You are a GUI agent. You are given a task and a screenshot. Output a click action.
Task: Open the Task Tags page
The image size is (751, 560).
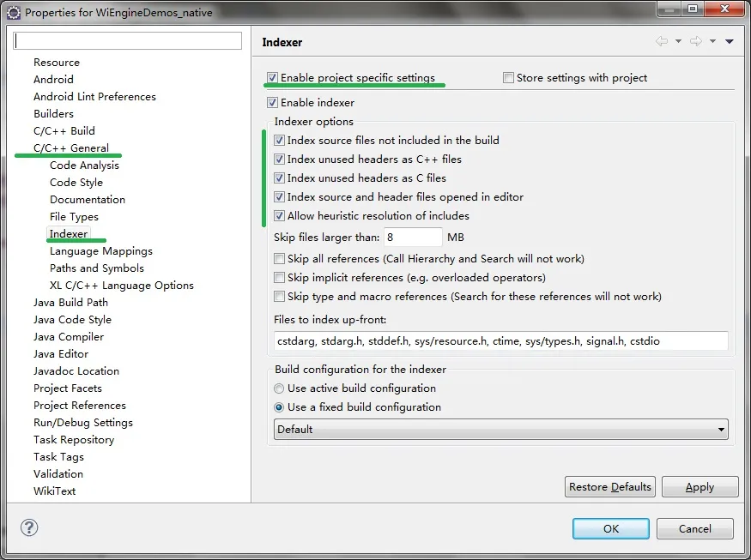point(58,457)
